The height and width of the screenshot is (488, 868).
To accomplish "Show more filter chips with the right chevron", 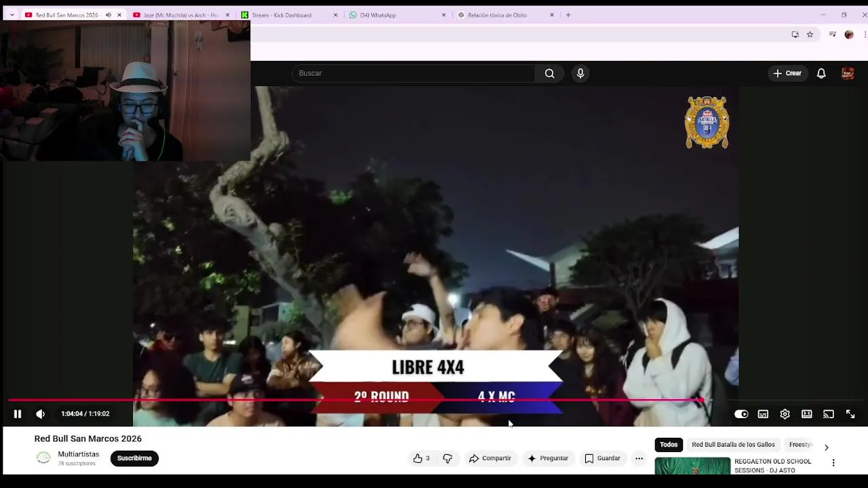I will (826, 447).
